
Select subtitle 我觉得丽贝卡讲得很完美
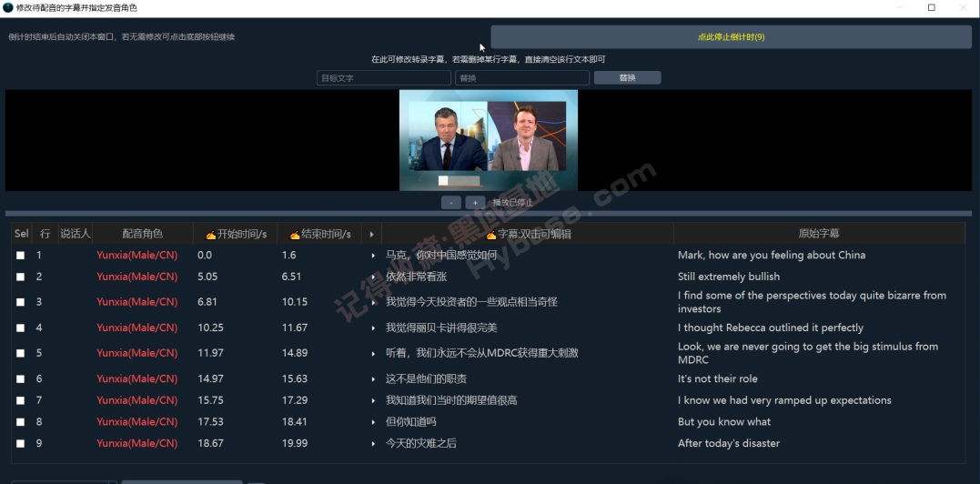point(441,328)
